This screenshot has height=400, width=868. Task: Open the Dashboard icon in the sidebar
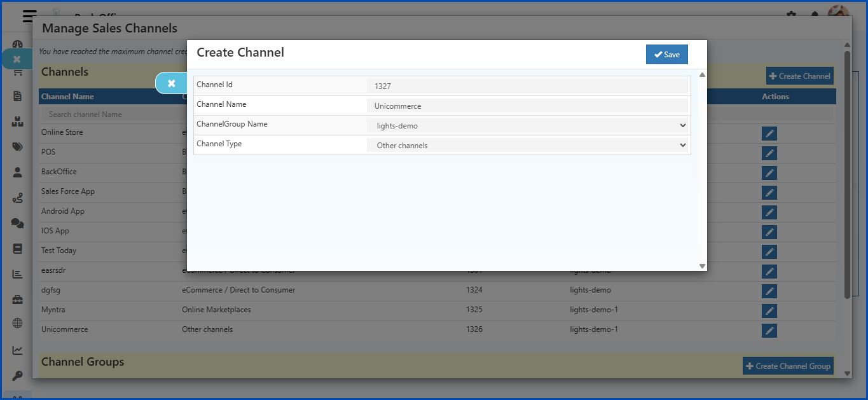17,43
